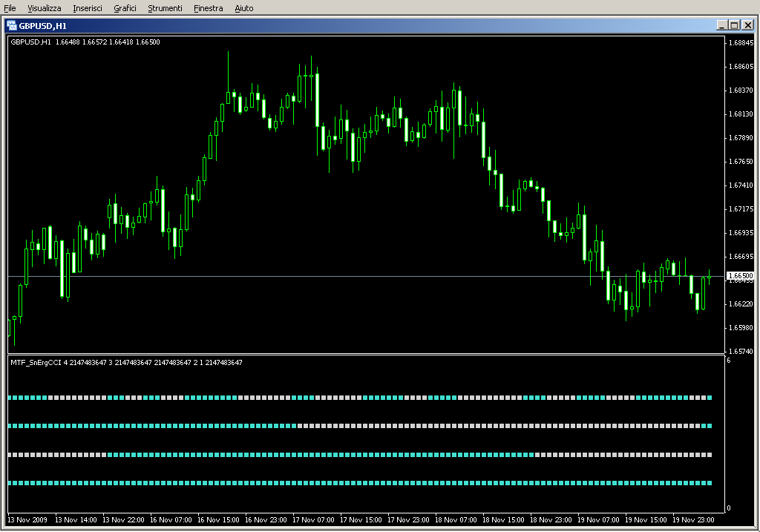Minimize the GBPUSD,H1 chart window
The image size is (760, 532).
(x=721, y=25)
